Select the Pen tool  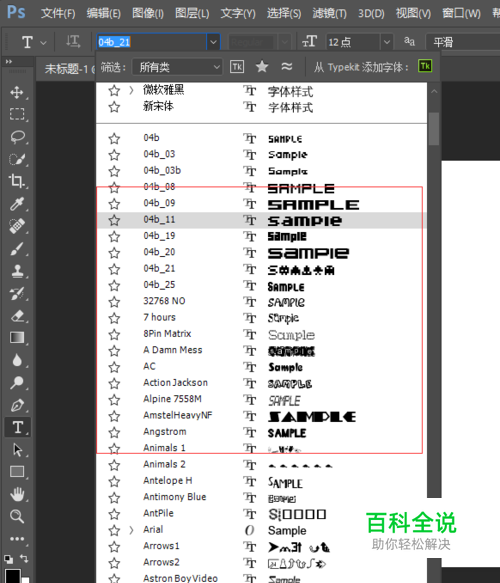tap(17, 405)
